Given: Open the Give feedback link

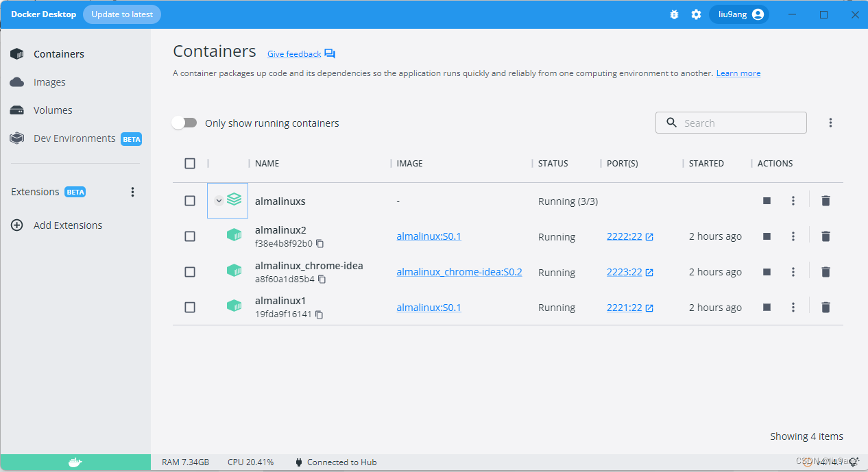Looking at the screenshot, I should pyautogui.click(x=294, y=54).
